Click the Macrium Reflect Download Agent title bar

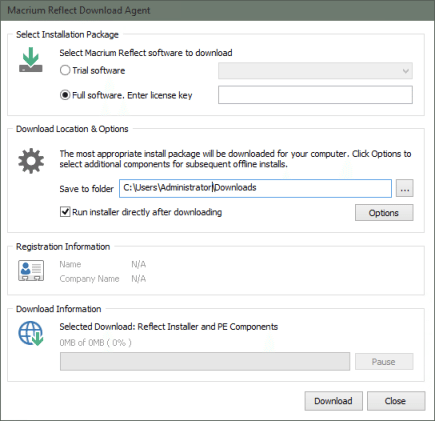(x=217, y=10)
